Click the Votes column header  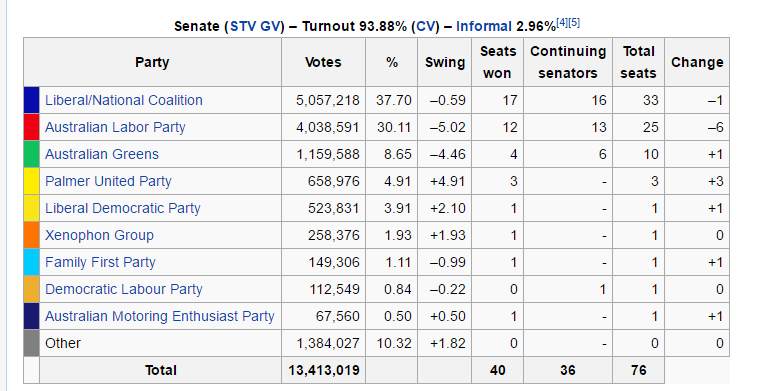[323, 62]
